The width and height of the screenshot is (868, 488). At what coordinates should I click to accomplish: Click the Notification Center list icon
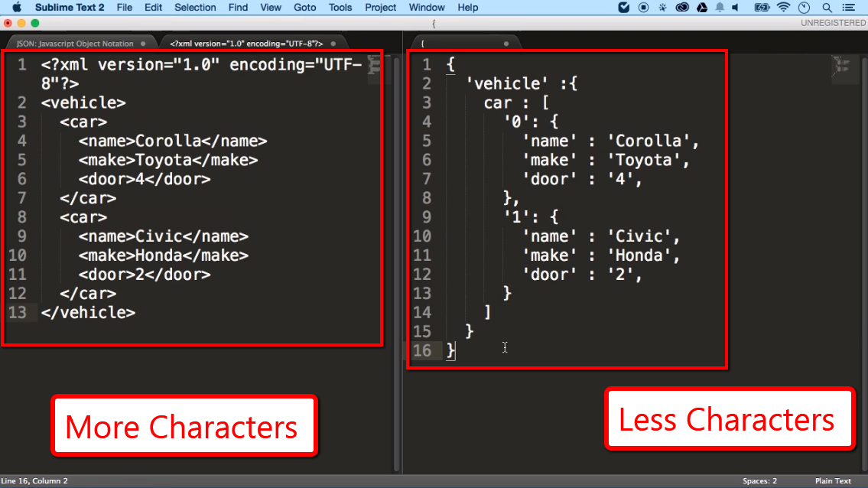[849, 7]
